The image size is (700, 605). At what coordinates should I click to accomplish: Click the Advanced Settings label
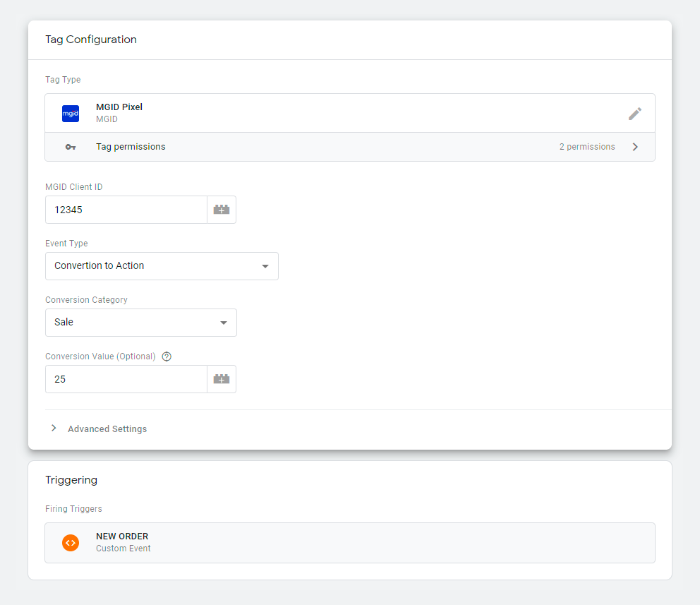pyautogui.click(x=107, y=429)
